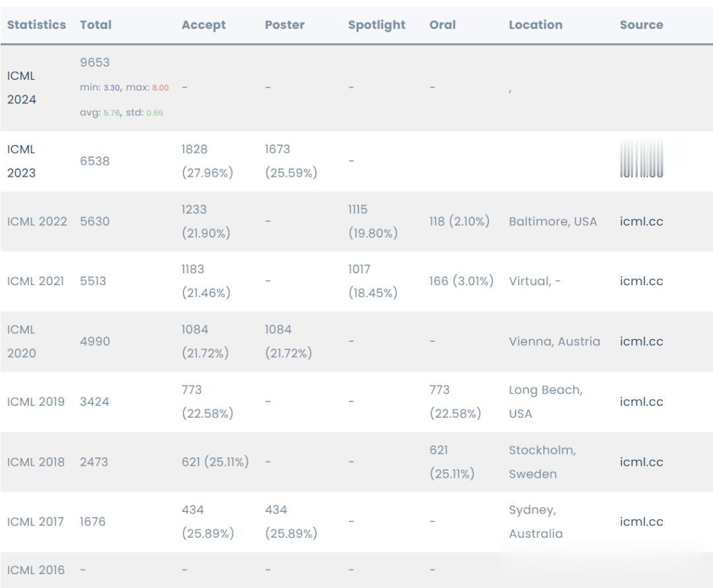The width and height of the screenshot is (713, 588).
Task: Open ICML 2018's icml.cc source link
Action: pos(641,462)
